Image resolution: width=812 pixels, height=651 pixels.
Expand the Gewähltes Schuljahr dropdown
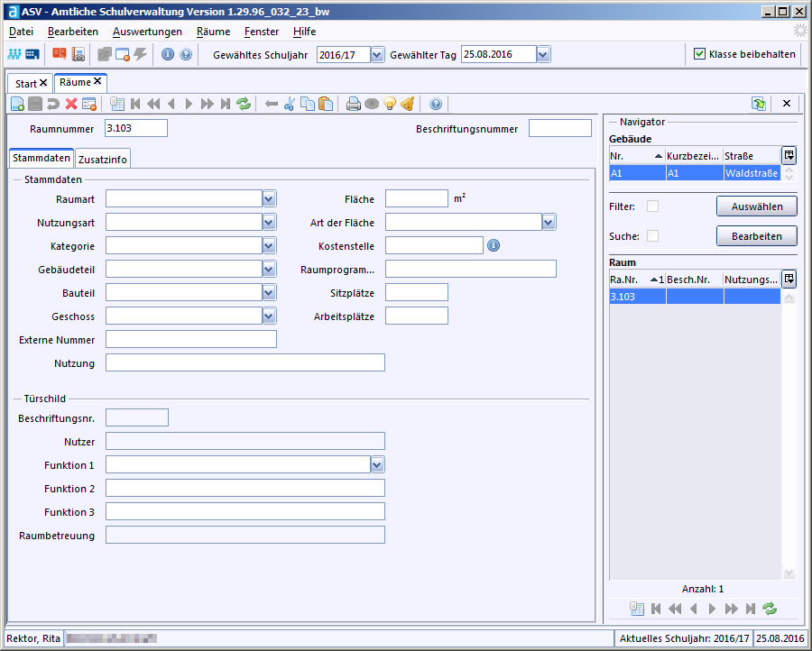pyautogui.click(x=377, y=54)
